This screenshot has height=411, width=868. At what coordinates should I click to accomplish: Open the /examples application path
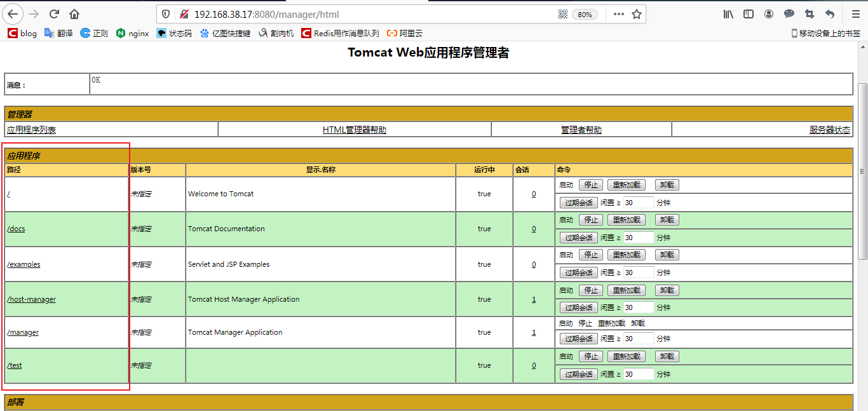(x=24, y=264)
